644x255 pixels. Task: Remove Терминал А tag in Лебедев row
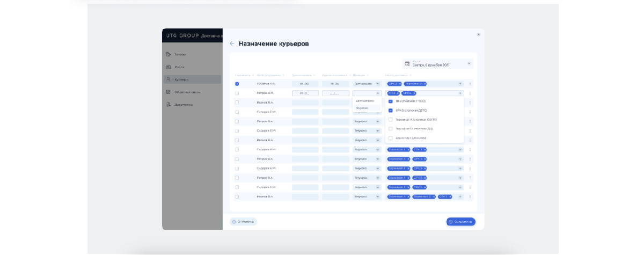(x=424, y=84)
